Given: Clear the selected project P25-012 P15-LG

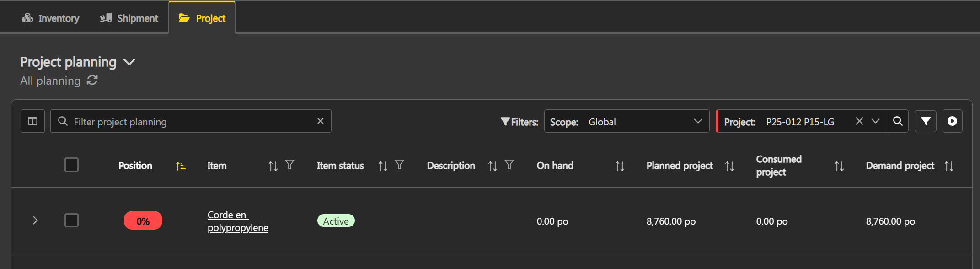Looking at the screenshot, I should coord(859,121).
